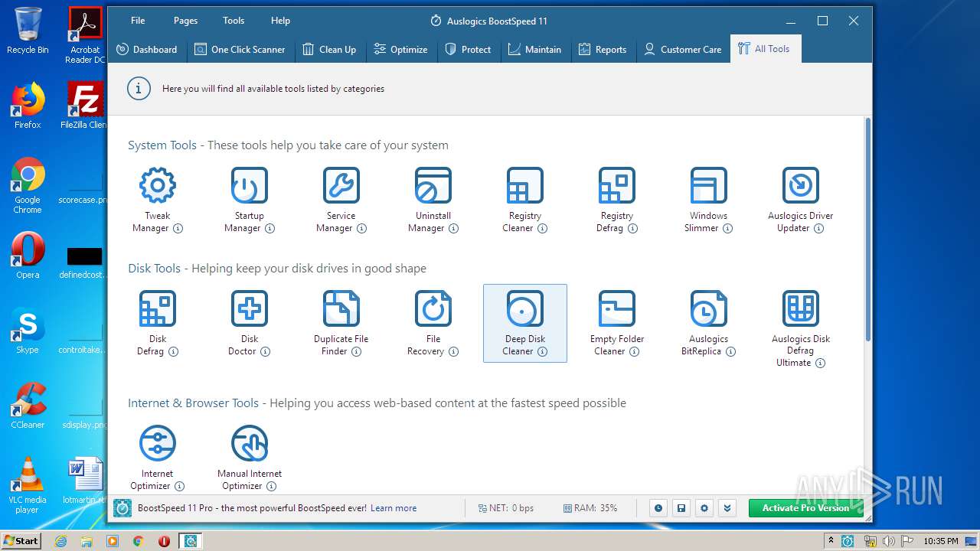This screenshot has height=551, width=980.
Task: Show info for Registry Cleaner
Action: coord(542,228)
